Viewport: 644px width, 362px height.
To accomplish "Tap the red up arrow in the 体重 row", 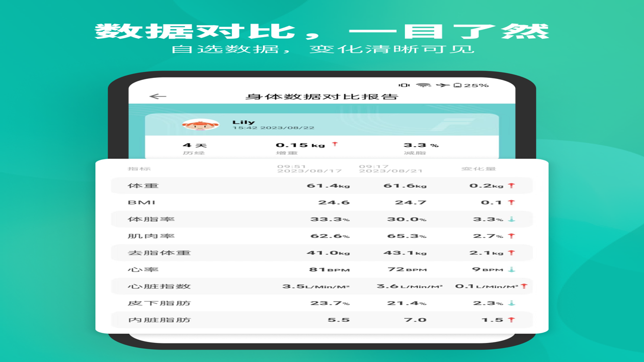I will [x=512, y=186].
